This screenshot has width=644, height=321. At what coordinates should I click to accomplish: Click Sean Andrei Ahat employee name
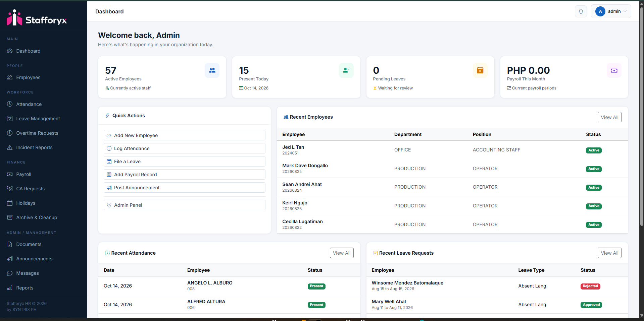(302, 184)
